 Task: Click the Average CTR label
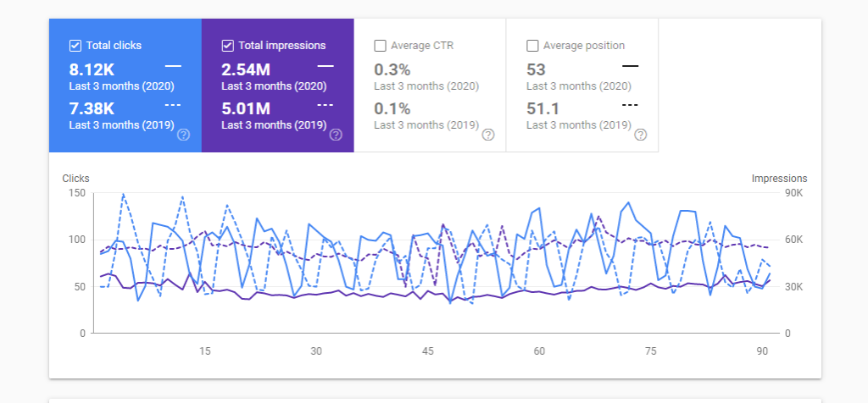pos(422,46)
